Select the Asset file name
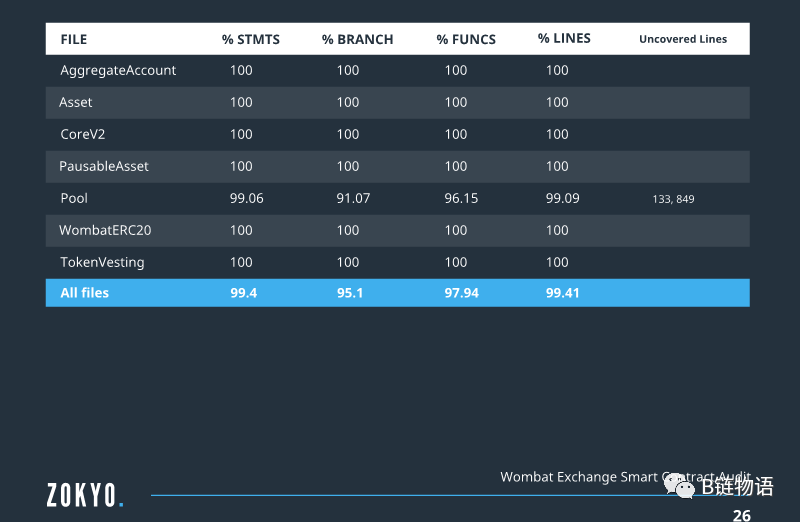 click(76, 102)
